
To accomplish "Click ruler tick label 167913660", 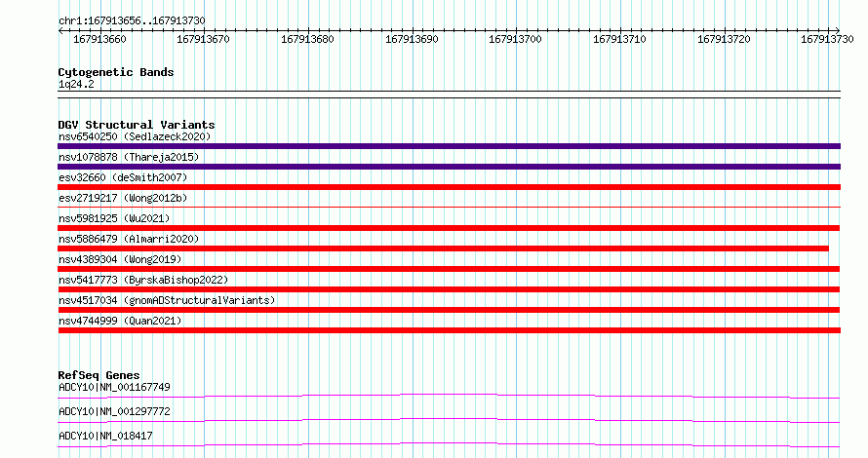I will (99, 39).
